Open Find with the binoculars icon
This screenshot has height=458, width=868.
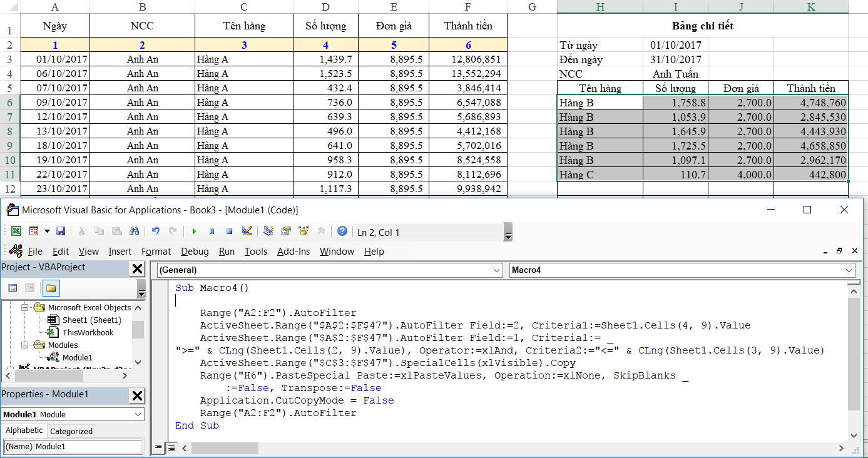134,232
